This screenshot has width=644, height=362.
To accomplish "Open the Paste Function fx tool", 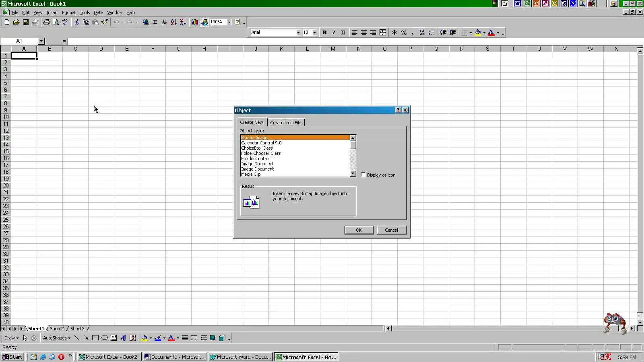I will 164,22.
